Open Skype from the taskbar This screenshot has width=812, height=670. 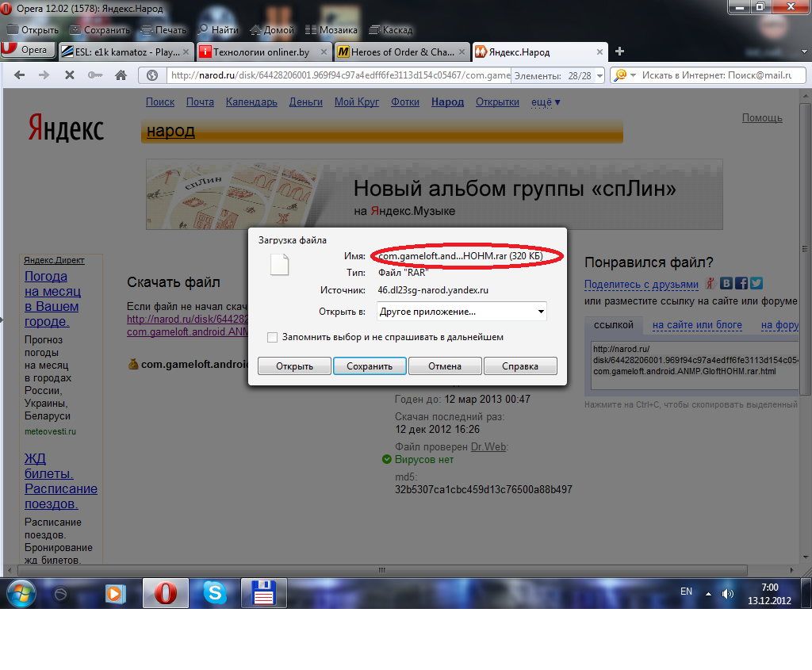[x=214, y=593]
